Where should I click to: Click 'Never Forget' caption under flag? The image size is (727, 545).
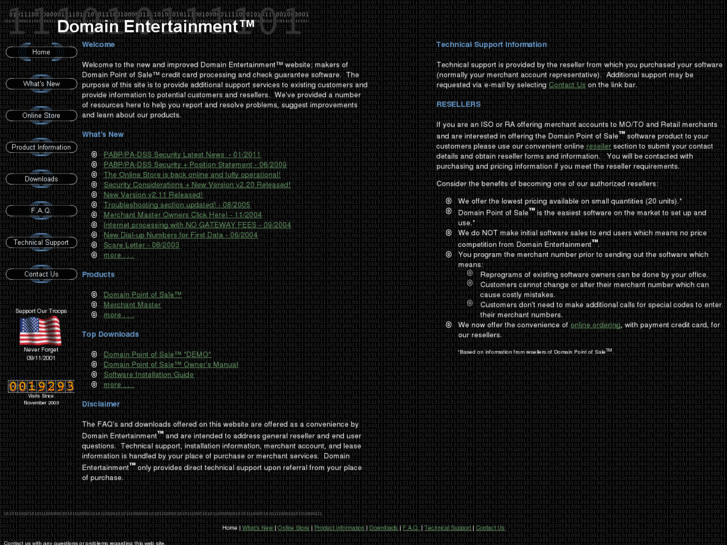tap(41, 350)
